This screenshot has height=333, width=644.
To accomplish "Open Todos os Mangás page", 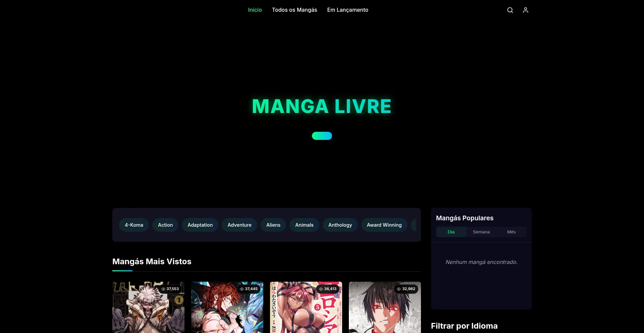I will point(294,10).
